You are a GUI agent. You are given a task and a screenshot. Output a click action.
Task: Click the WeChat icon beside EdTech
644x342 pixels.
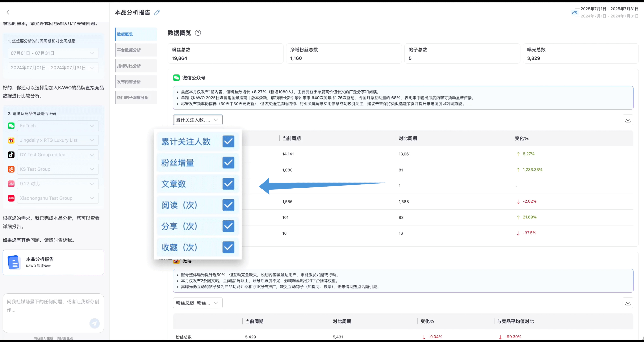point(11,126)
